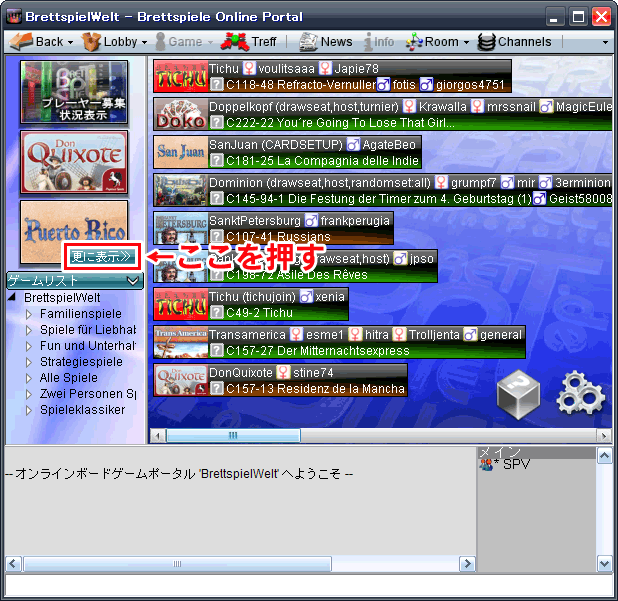Click the help icon beside C49-2 Tichu
The image size is (618, 601).
(216, 313)
